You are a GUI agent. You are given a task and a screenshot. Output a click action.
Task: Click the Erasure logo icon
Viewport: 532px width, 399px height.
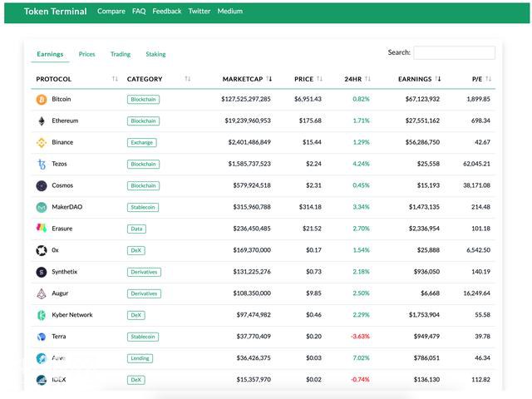(x=42, y=229)
